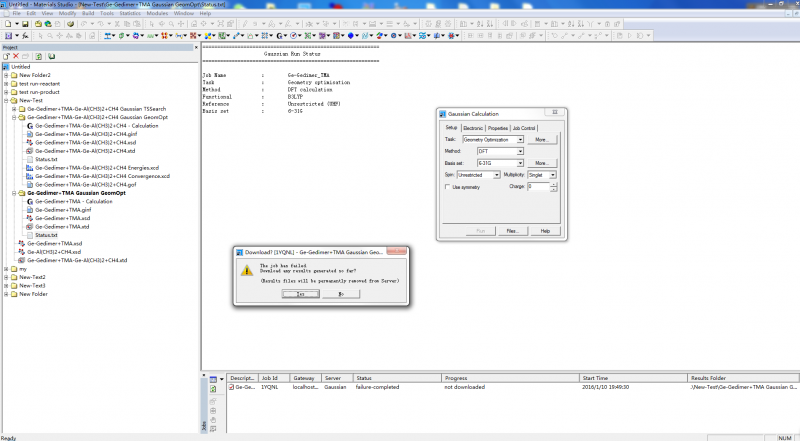This screenshot has height=441, width=800.
Task: Select Ge-Al(CH3)2+CH4.xsd file
Action: [x=54, y=252]
